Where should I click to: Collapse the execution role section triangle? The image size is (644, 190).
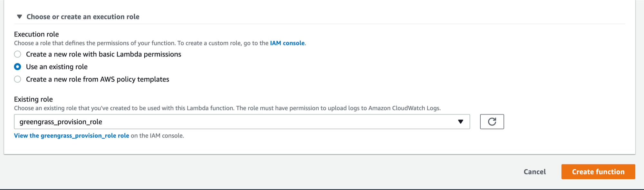(x=19, y=17)
